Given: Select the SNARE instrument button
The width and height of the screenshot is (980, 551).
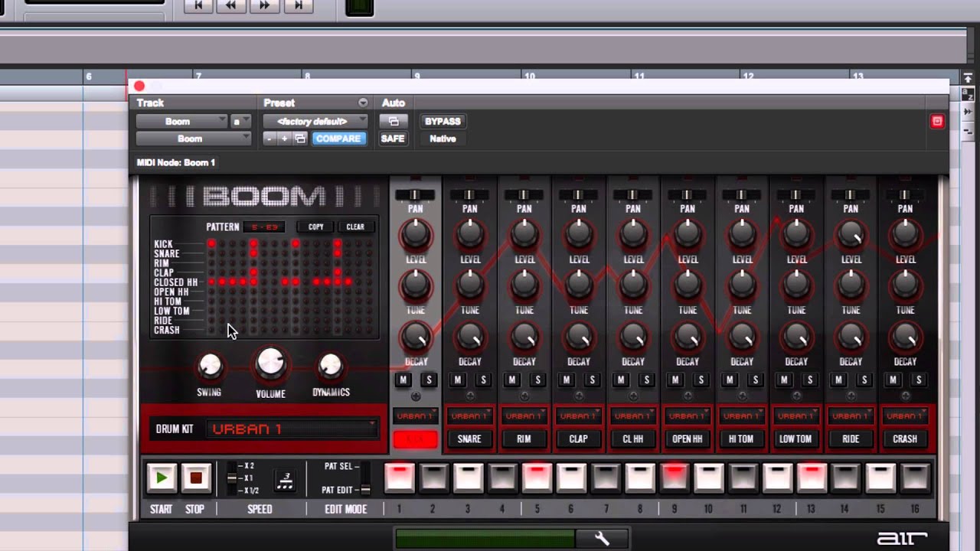Looking at the screenshot, I should pos(469,439).
